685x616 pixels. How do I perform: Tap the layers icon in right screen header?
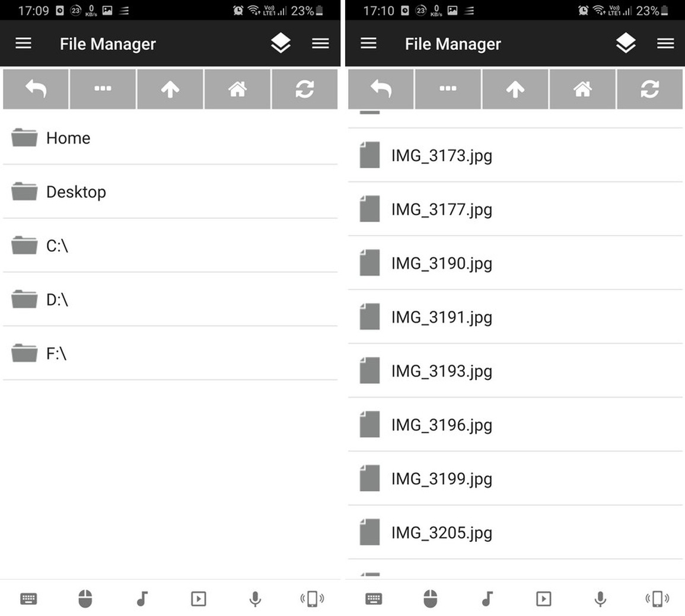(x=626, y=43)
